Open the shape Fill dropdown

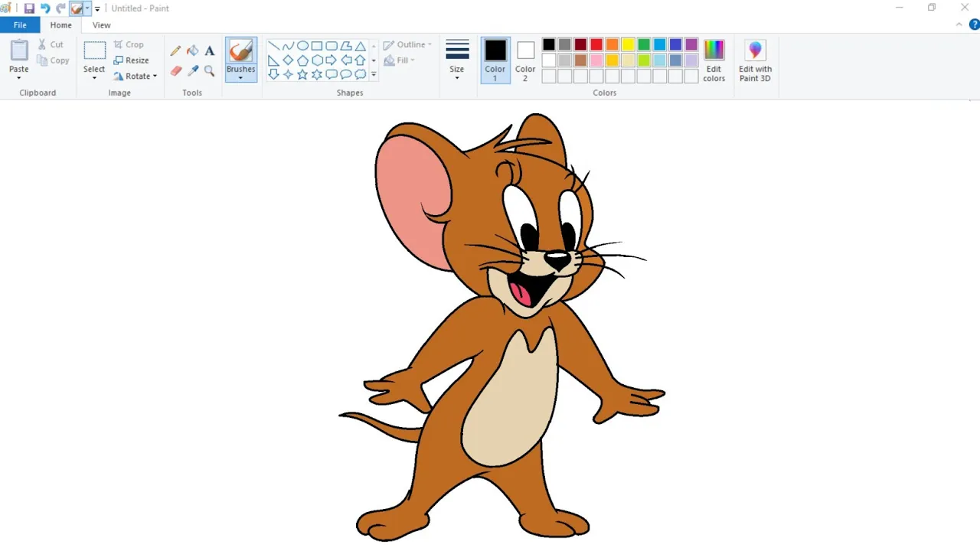pos(400,60)
